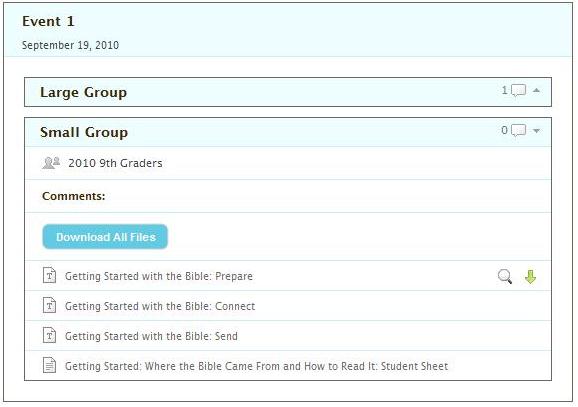The height and width of the screenshot is (407, 578).
Task: Click the Student Sheet document icon
Action: pyautogui.click(x=49, y=365)
